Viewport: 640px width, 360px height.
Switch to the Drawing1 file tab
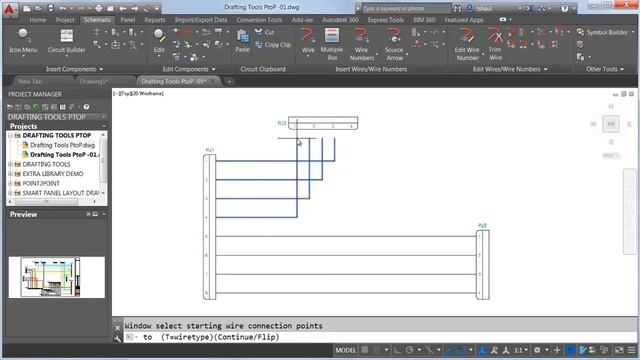tap(93, 81)
